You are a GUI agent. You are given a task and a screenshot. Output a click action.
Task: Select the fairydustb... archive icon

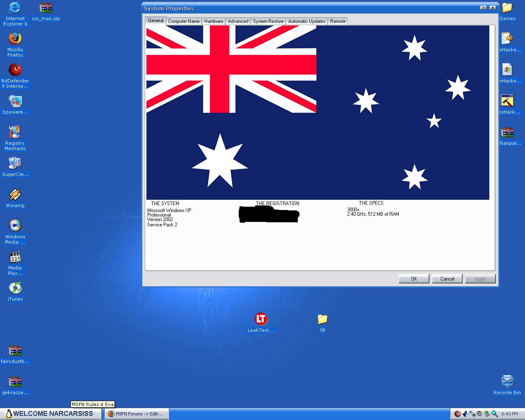[x=15, y=354]
